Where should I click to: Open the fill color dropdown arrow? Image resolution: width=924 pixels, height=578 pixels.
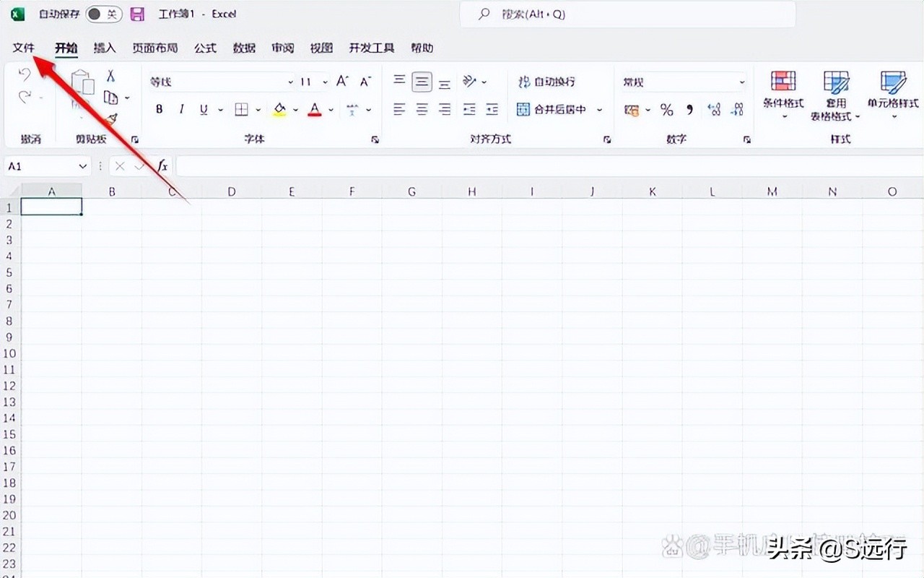(295, 109)
